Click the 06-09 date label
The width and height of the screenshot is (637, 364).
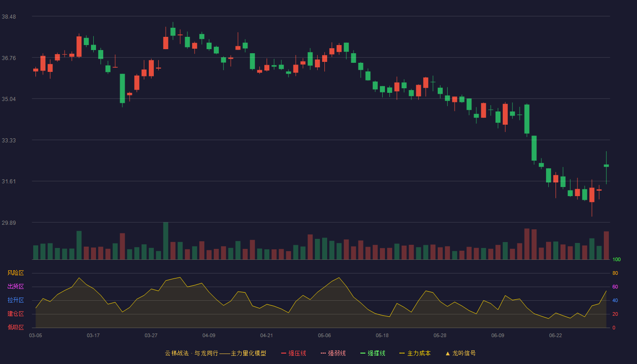pos(498,335)
